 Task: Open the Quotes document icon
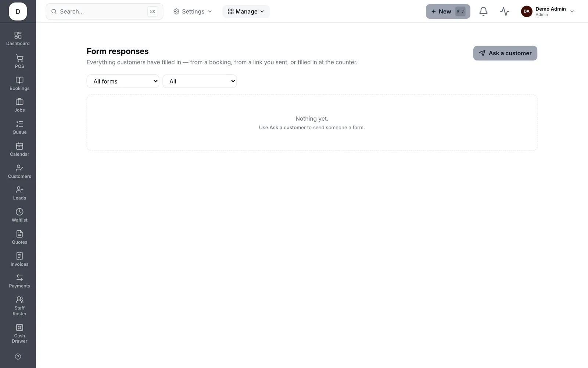19,234
